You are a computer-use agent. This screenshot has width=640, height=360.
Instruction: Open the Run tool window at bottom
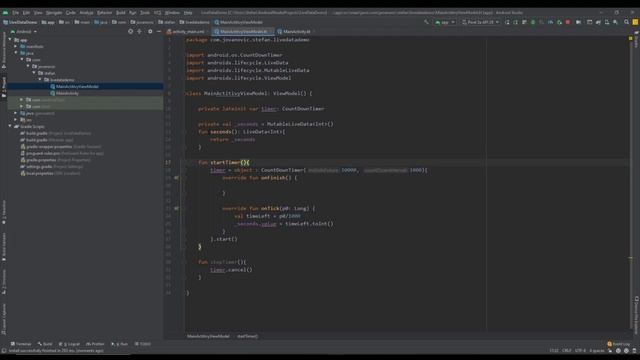[119, 344]
